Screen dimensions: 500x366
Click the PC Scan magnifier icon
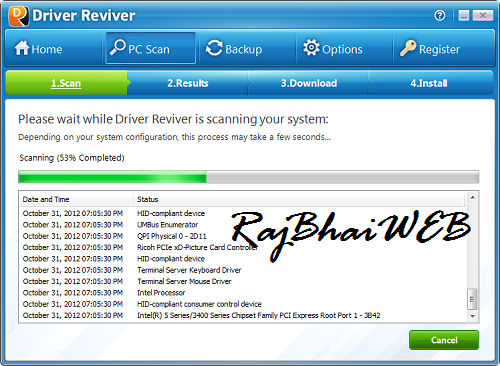point(117,47)
